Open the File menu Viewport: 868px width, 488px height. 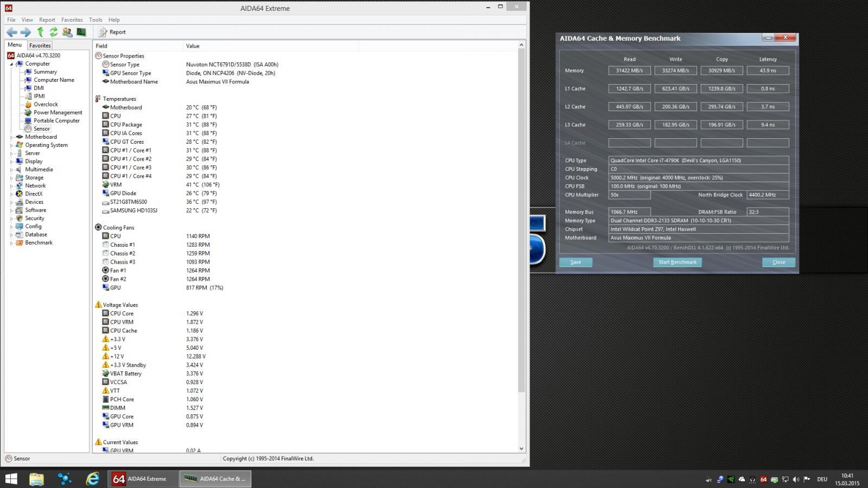click(x=11, y=20)
